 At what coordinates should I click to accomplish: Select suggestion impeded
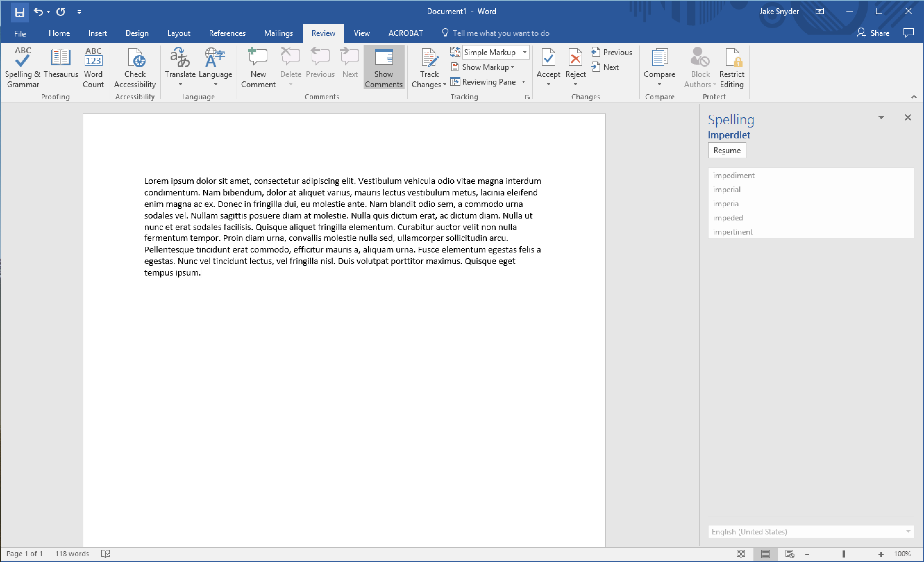[x=811, y=218]
